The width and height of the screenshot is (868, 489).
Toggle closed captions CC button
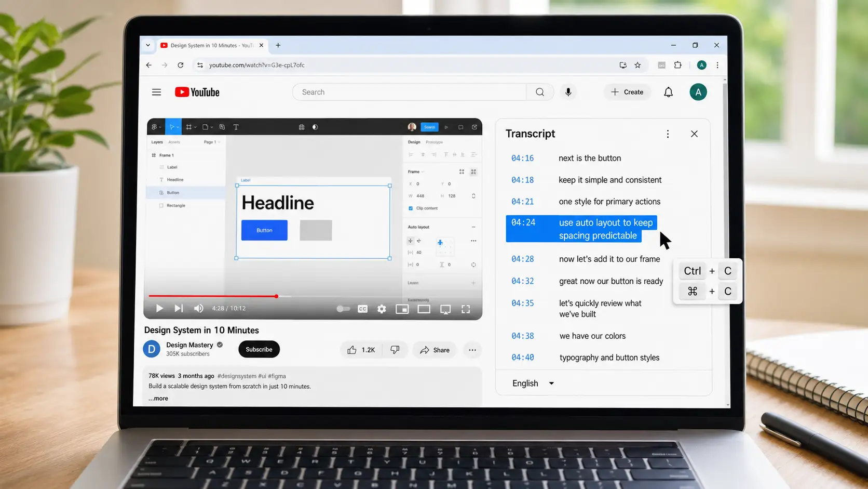[362, 309]
